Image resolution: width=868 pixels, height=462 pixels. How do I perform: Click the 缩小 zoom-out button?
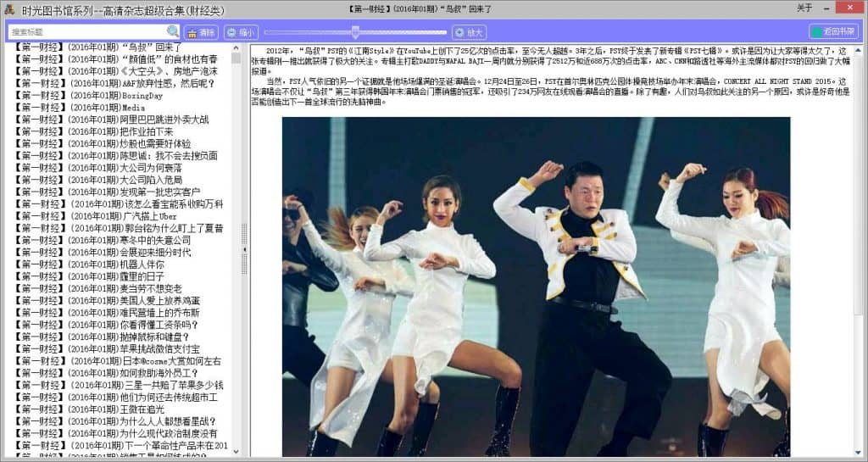tap(241, 32)
